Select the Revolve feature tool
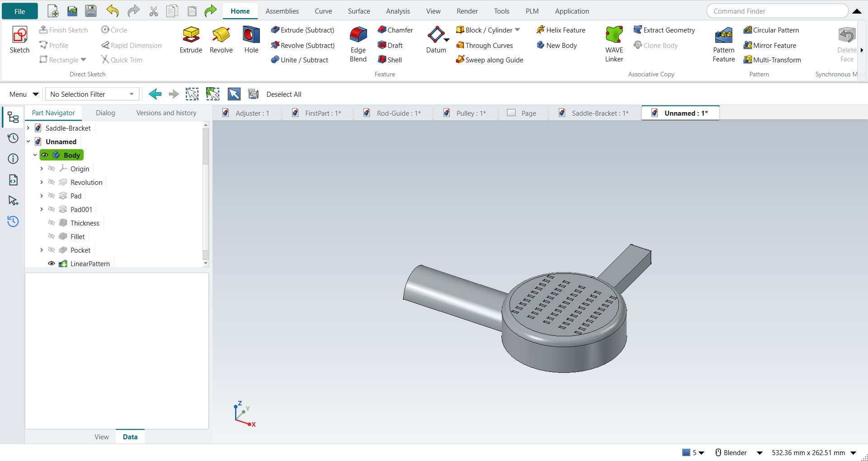 tap(221, 40)
